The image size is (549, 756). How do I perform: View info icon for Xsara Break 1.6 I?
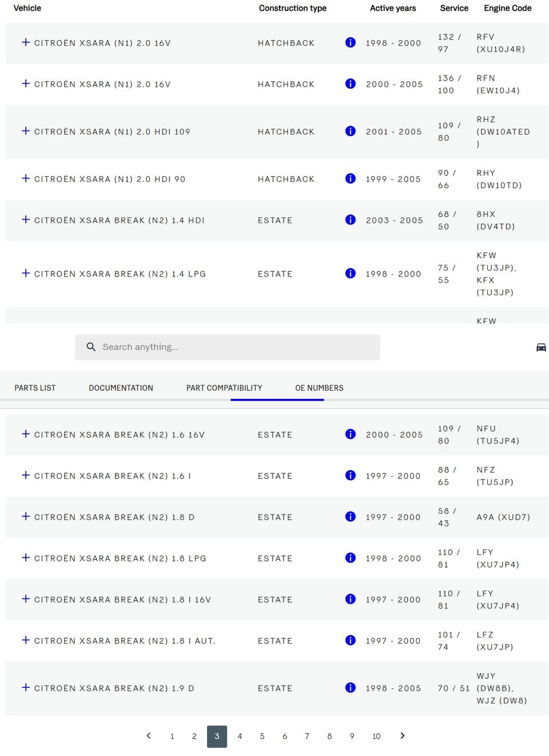[351, 476]
